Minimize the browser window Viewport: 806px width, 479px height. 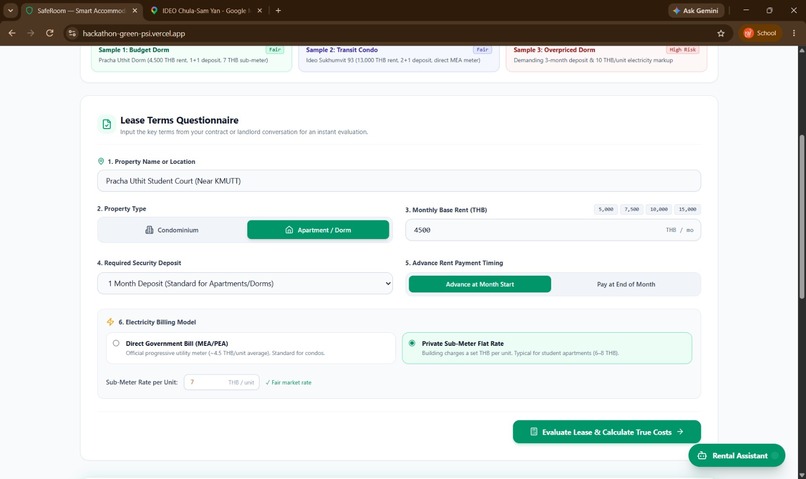click(x=746, y=10)
